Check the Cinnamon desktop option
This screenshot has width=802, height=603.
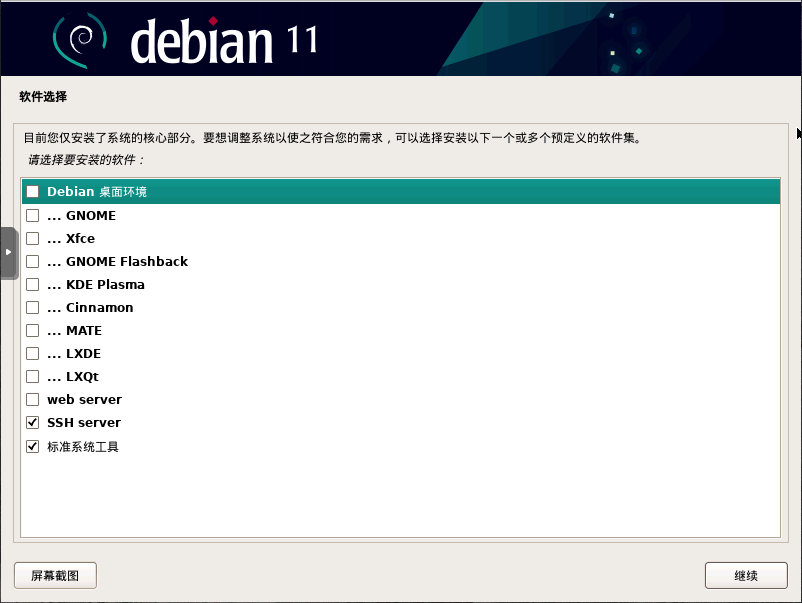33,307
